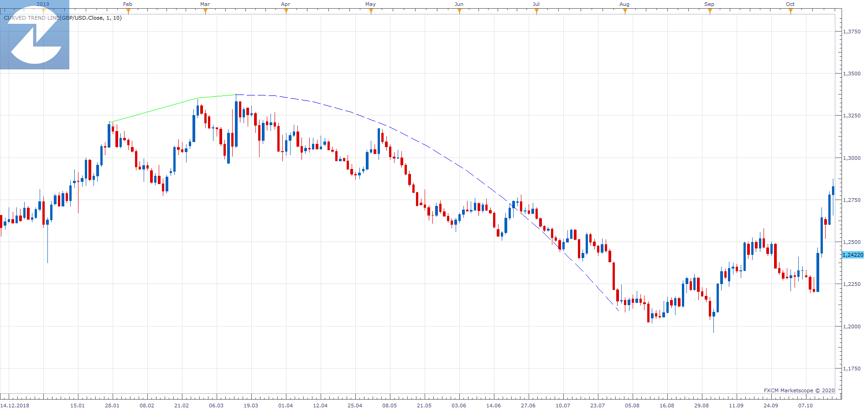Click the 1,2000 price axis label

[x=852, y=327]
